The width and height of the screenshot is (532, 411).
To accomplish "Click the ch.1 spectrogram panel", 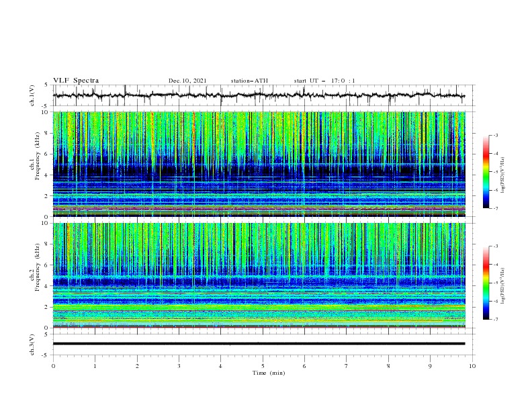I will click(259, 164).
